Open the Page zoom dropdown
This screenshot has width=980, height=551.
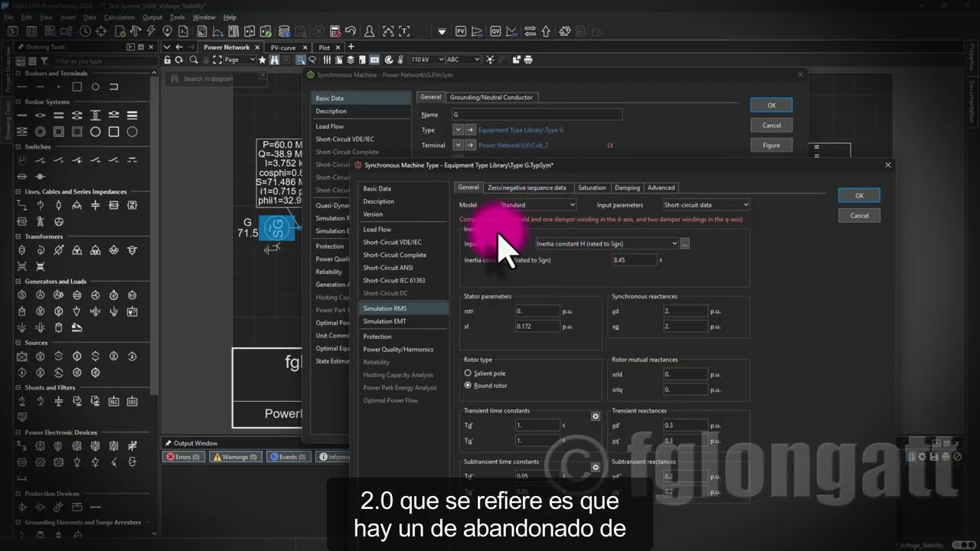click(239, 60)
